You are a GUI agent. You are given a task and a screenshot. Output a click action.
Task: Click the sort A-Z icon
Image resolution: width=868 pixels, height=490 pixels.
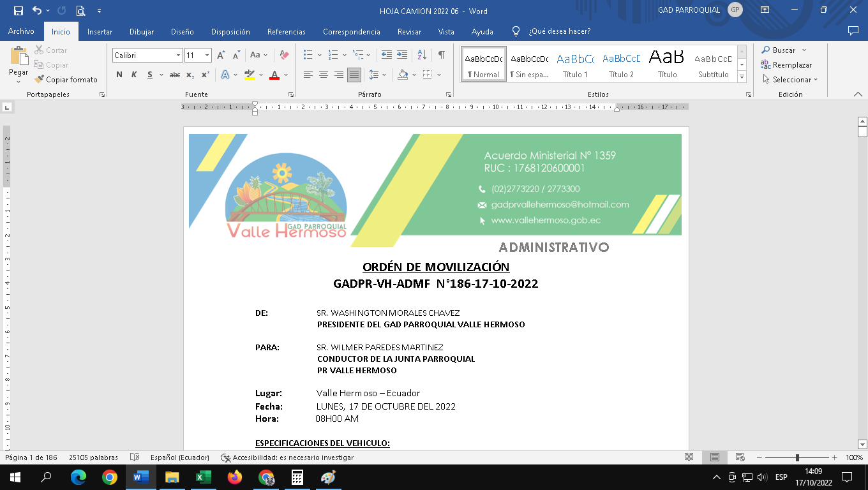[x=422, y=55]
